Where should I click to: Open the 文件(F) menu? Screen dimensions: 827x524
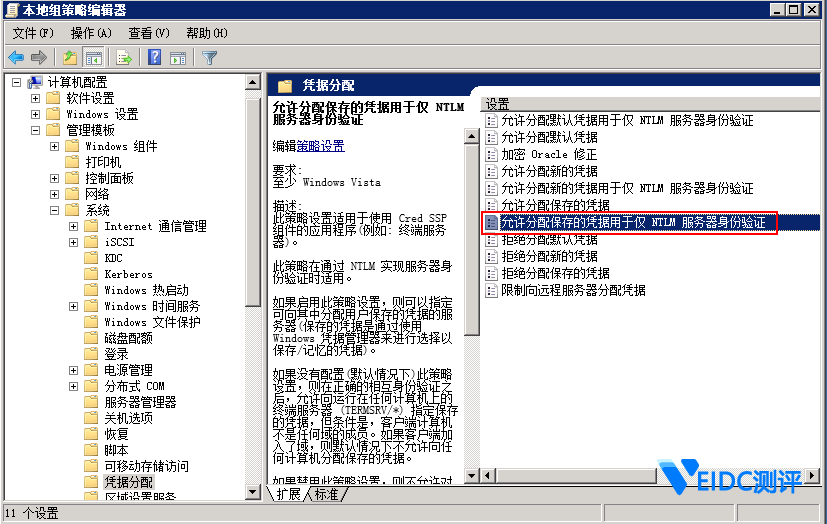pyautogui.click(x=33, y=33)
